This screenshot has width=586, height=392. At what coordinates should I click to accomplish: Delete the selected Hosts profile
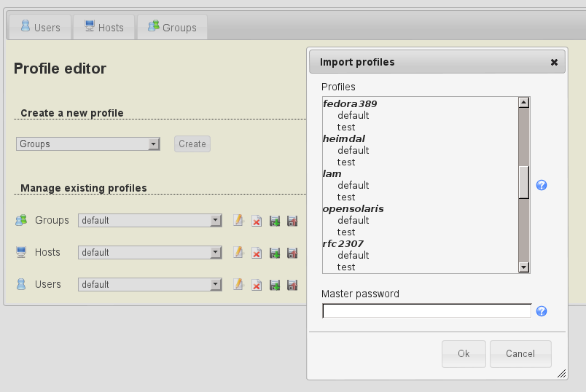point(257,253)
